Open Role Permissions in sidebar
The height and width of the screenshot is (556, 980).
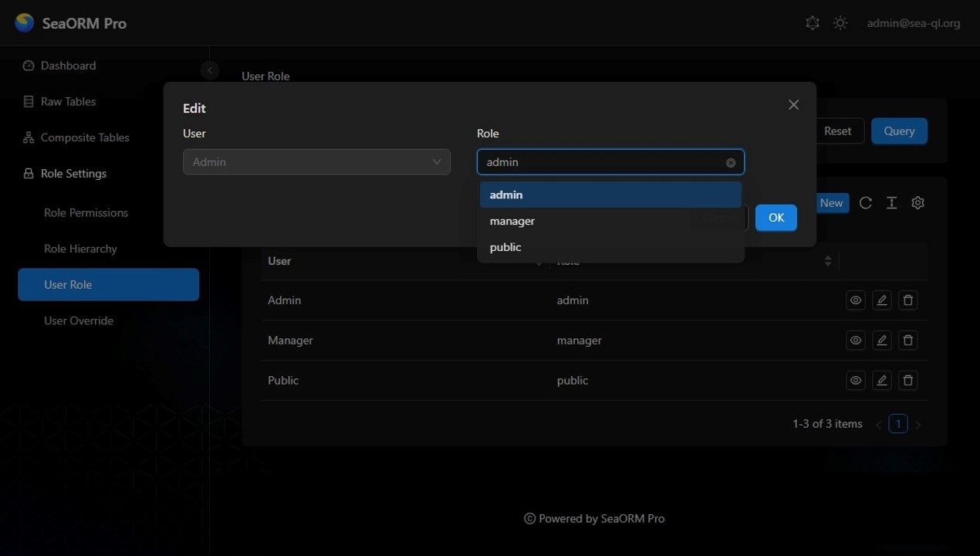pos(86,213)
